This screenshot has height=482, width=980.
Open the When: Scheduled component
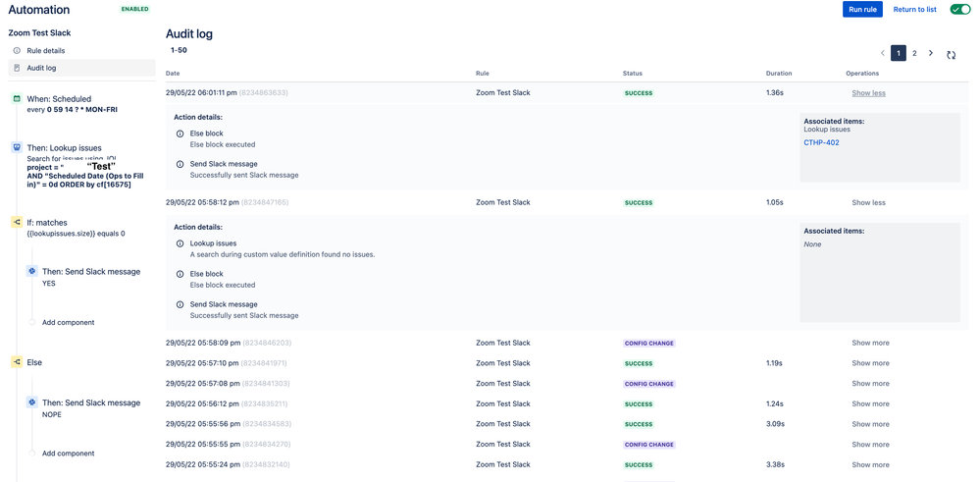coord(59,99)
